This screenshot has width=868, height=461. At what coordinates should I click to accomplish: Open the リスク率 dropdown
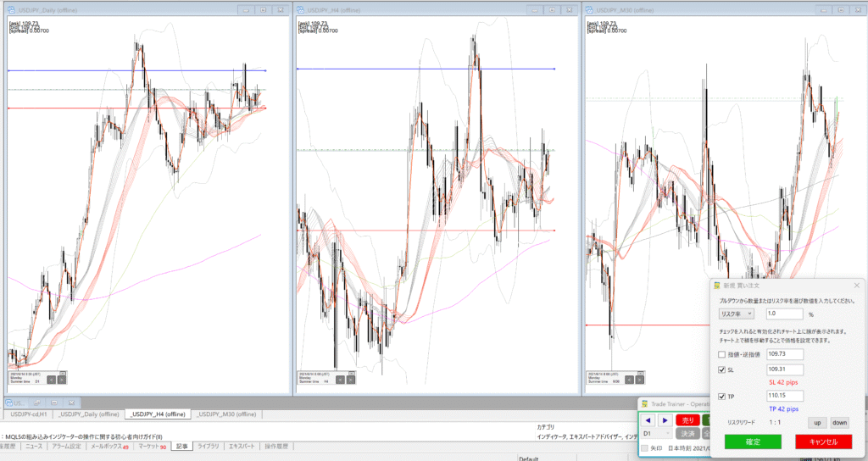[x=737, y=314]
